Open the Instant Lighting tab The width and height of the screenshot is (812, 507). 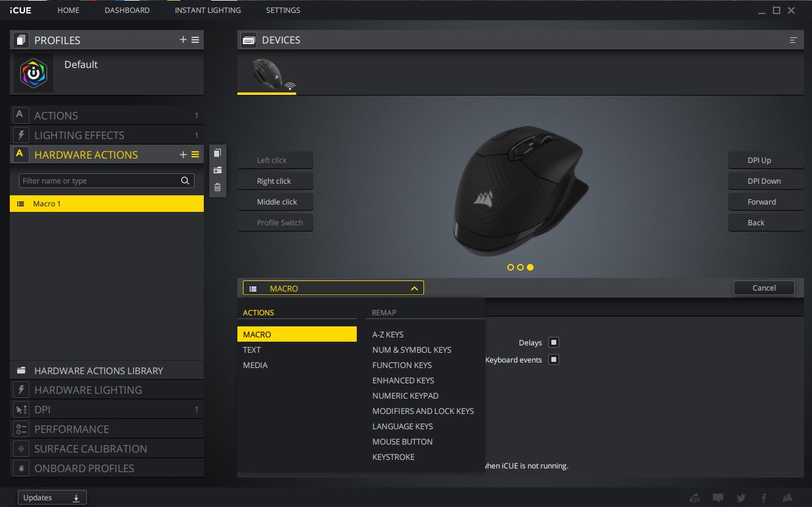(208, 10)
